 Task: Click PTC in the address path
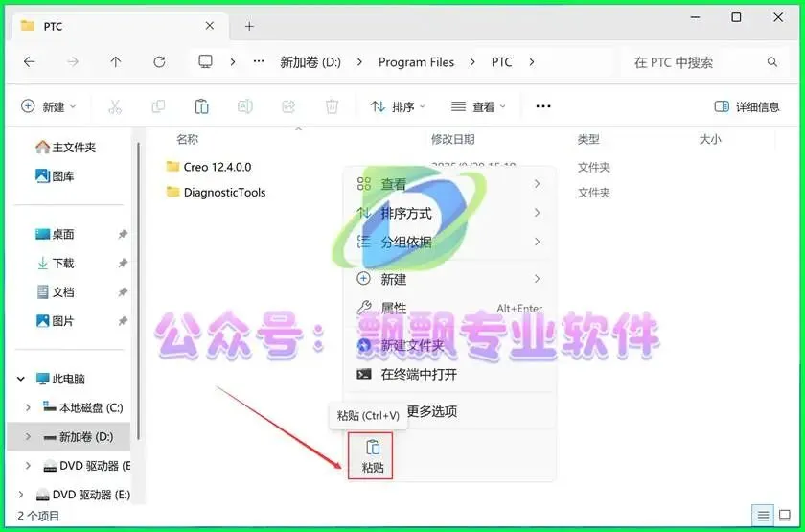[501, 62]
